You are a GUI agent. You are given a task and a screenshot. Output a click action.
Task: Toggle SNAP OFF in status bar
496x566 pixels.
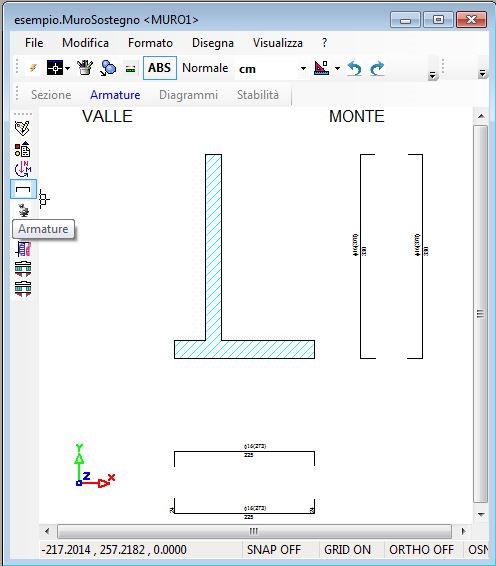[274, 549]
